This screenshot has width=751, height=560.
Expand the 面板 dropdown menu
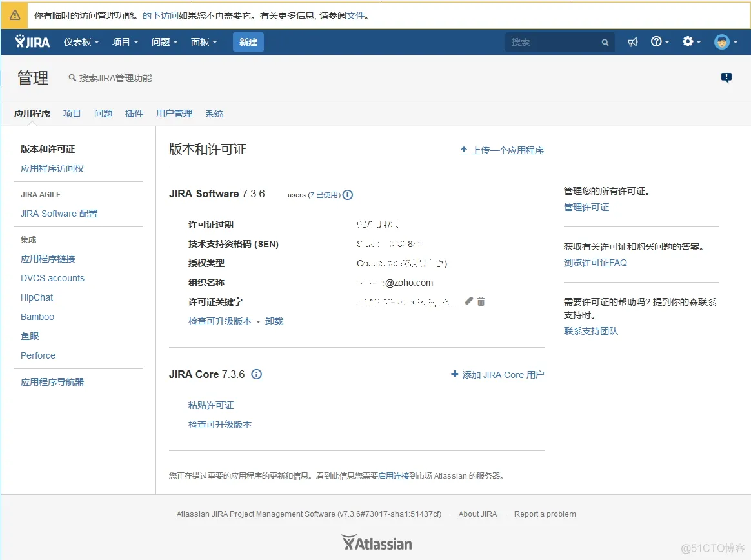pyautogui.click(x=203, y=42)
